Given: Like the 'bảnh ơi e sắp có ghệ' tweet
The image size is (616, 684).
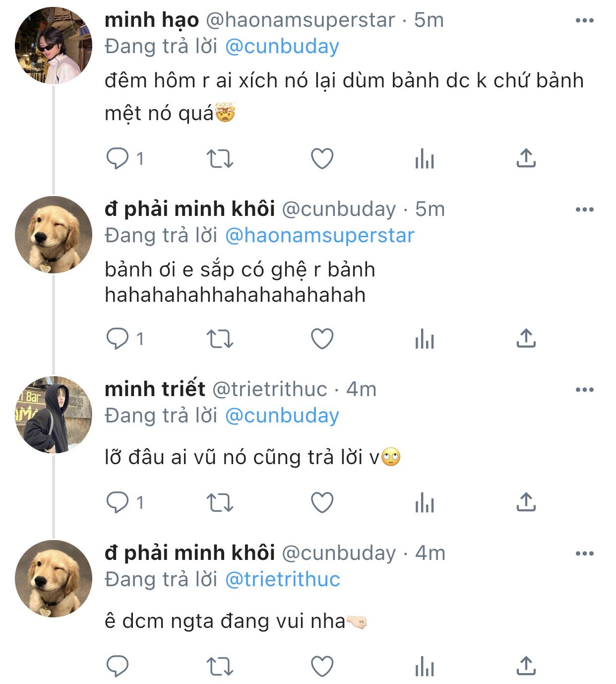Looking at the screenshot, I should (322, 339).
